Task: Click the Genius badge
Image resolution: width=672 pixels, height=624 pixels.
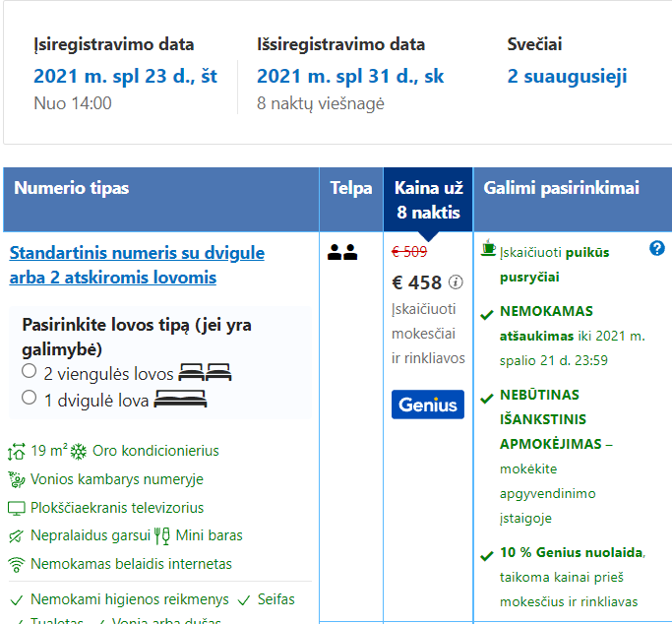Action: coord(427,405)
